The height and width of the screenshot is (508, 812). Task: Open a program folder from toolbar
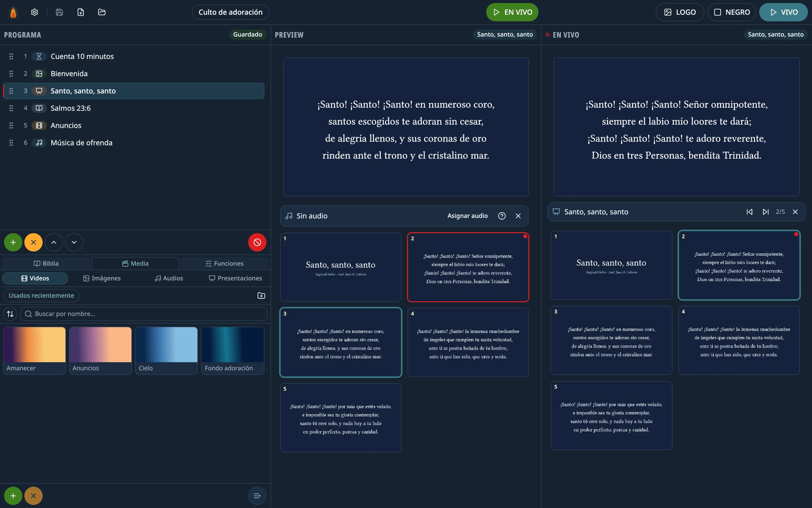click(x=102, y=12)
